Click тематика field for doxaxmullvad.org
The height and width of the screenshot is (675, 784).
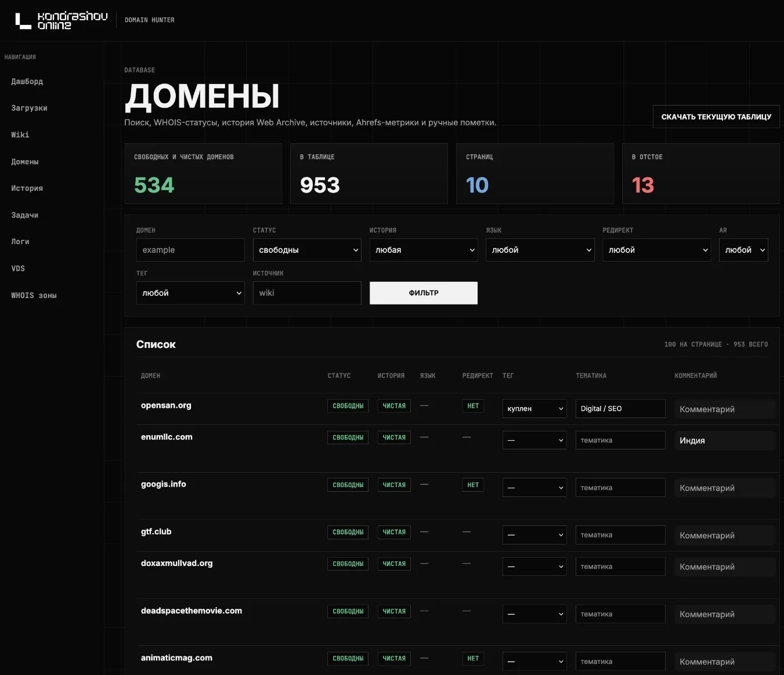(620, 567)
